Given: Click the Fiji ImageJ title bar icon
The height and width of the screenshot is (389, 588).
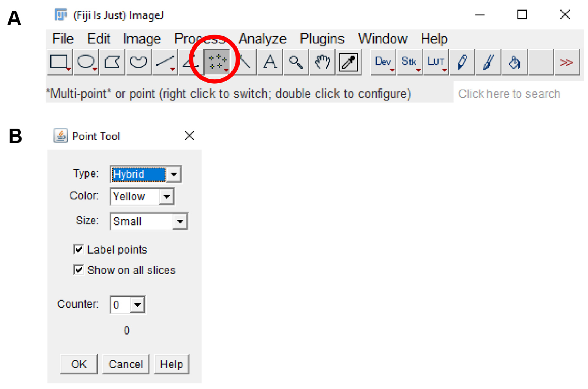Looking at the screenshot, I should [61, 15].
